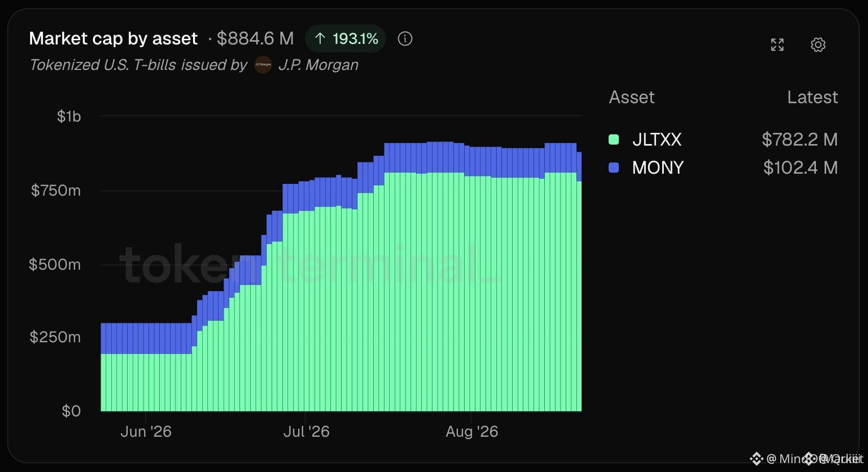868x472 pixels.
Task: Click the $500m y-axis label
Action: [x=55, y=265]
